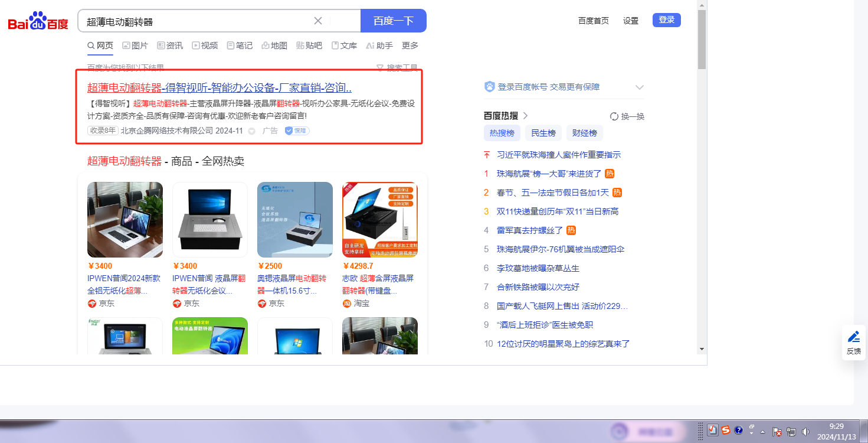Open the Ai 助手 tab
Image resolution: width=868 pixels, height=443 pixels.
(379, 45)
